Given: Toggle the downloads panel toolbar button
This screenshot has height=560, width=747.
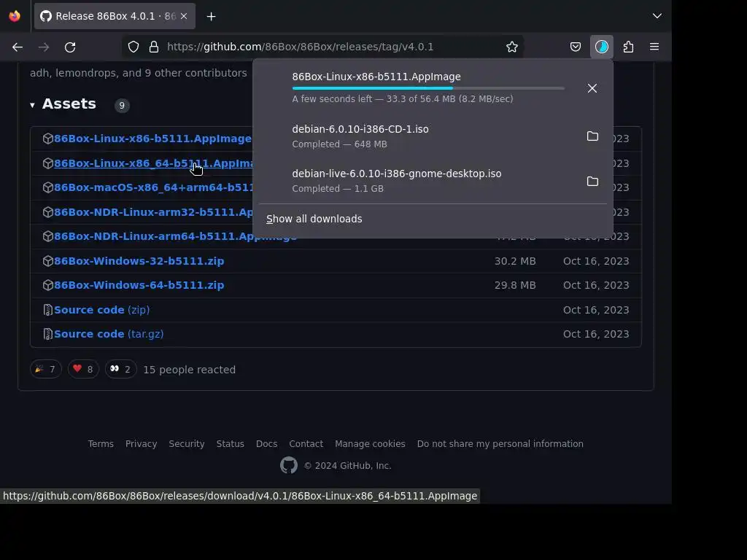Looking at the screenshot, I should point(602,47).
